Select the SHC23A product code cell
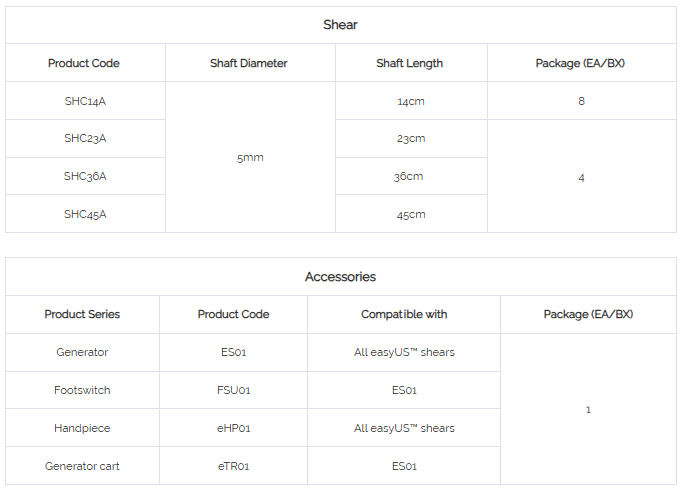683x489 pixels. click(85, 138)
